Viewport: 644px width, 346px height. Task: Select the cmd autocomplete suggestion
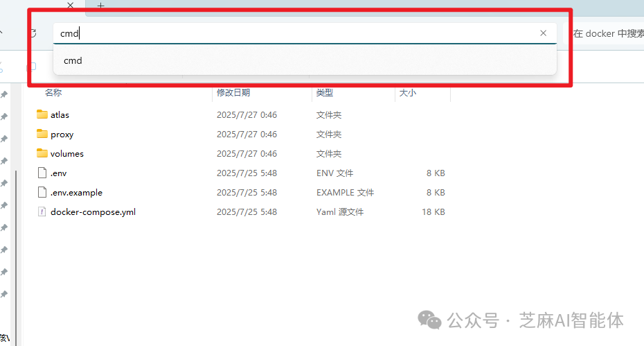pos(305,60)
